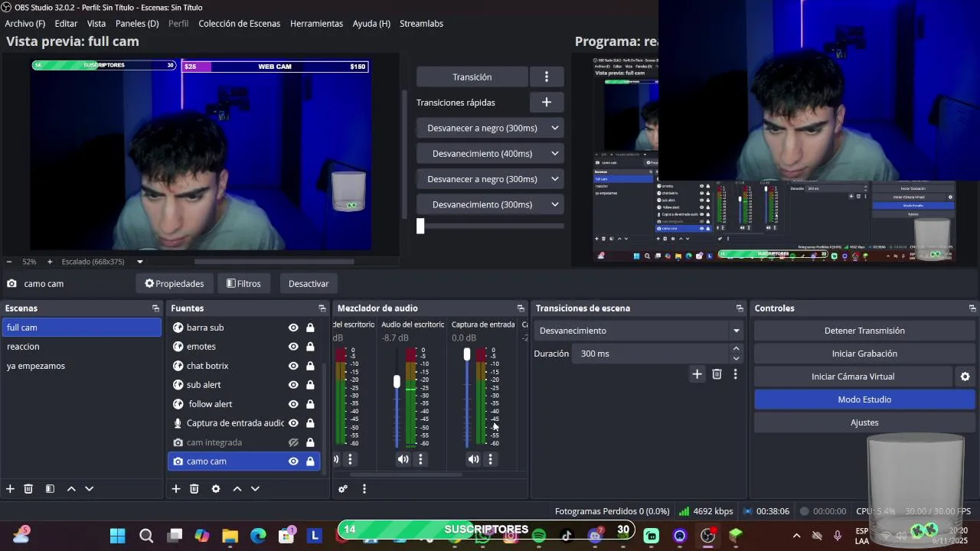Expand Desvanecimiento (300ms) quick transition dropdown
Viewport: 980px width, 551px height.
coord(555,204)
